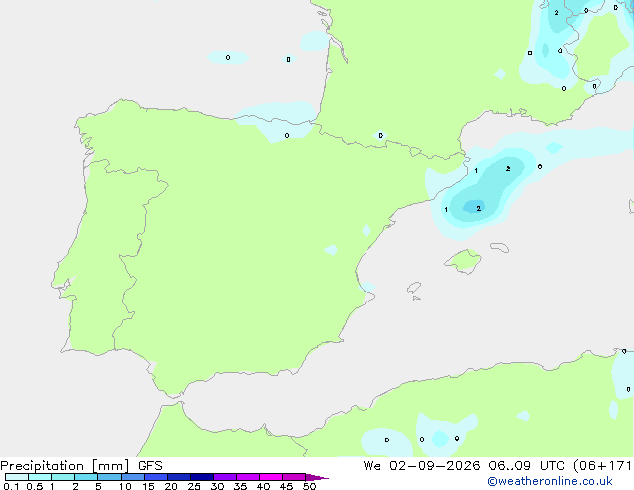Click the '25' legend scale label

194,486
